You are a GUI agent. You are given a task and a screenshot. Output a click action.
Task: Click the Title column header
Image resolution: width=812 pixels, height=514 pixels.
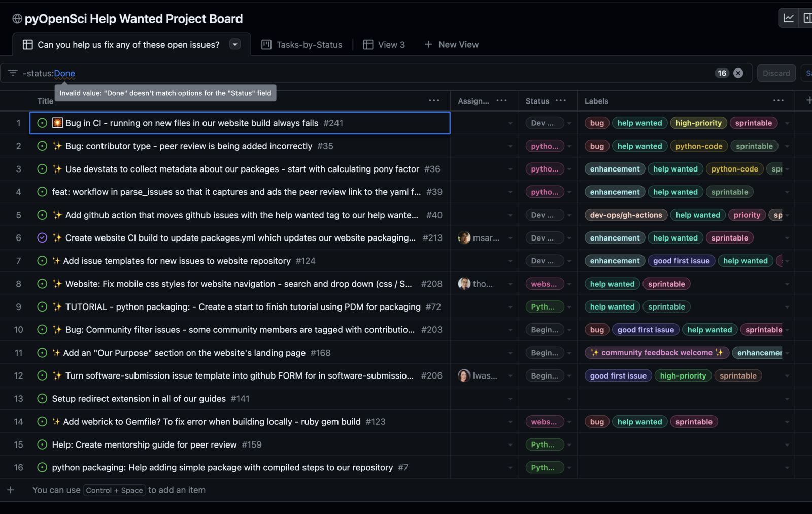[45, 101]
